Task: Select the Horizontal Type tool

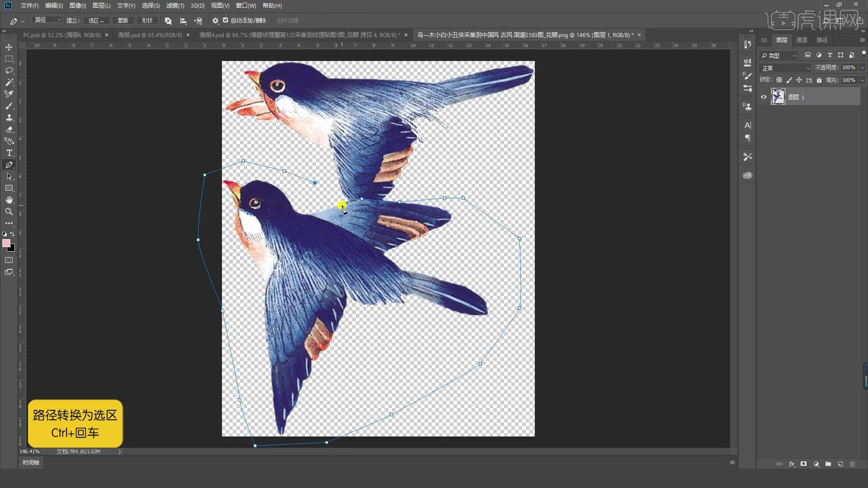Action: tap(9, 153)
